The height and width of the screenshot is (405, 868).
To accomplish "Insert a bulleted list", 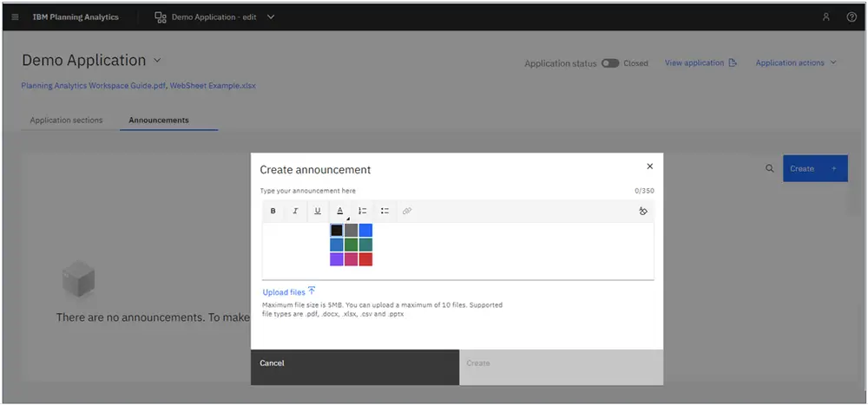I will (385, 211).
